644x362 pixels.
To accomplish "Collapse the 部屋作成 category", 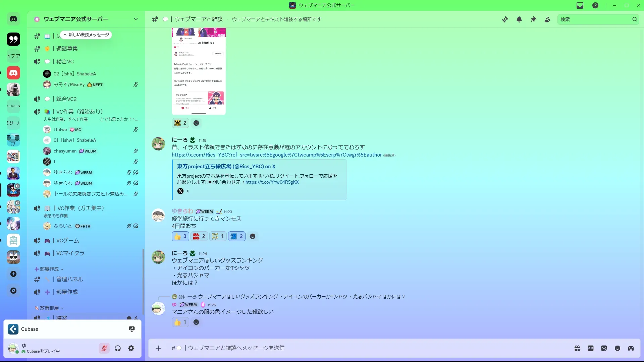I will [49, 269].
